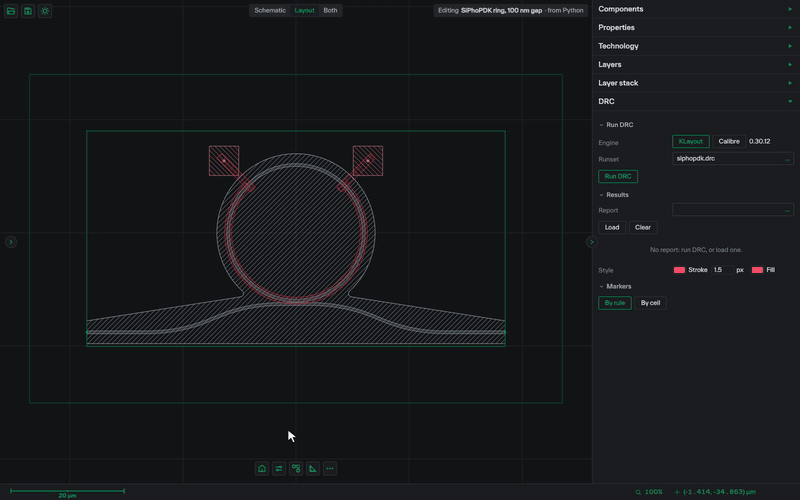The width and height of the screenshot is (800, 500).
Task: Expand the Layer stack section
Action: (x=696, y=83)
